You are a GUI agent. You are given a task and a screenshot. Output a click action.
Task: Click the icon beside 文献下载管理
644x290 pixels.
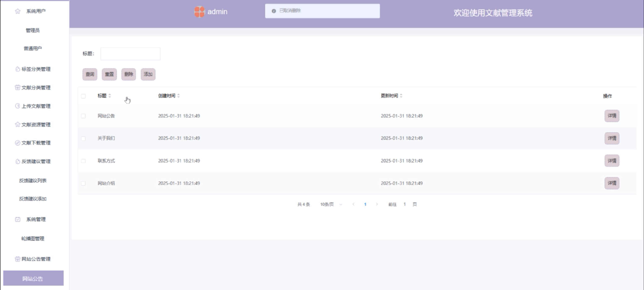(17, 143)
